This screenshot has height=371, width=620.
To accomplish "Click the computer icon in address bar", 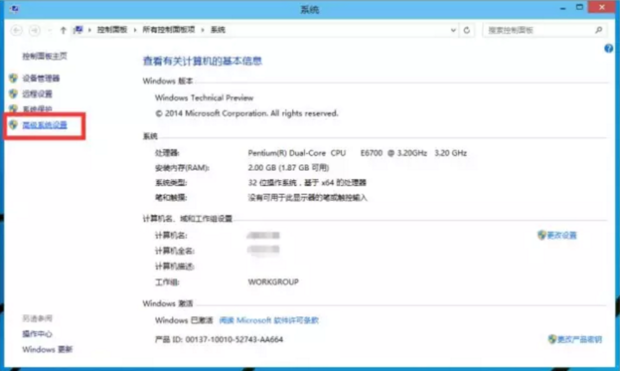I will click(78, 30).
